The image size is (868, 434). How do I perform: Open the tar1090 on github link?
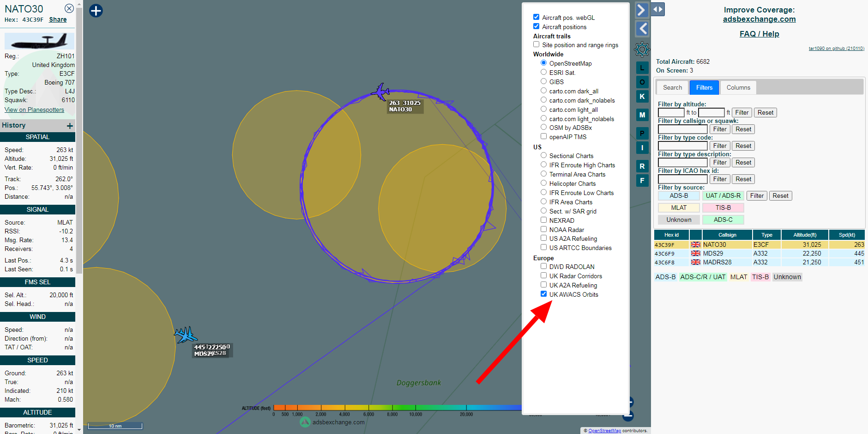coord(836,48)
